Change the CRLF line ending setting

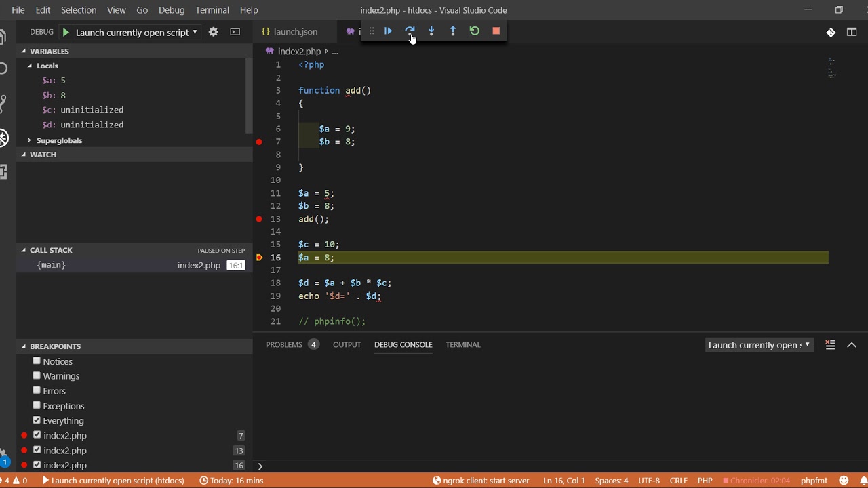pyautogui.click(x=678, y=481)
